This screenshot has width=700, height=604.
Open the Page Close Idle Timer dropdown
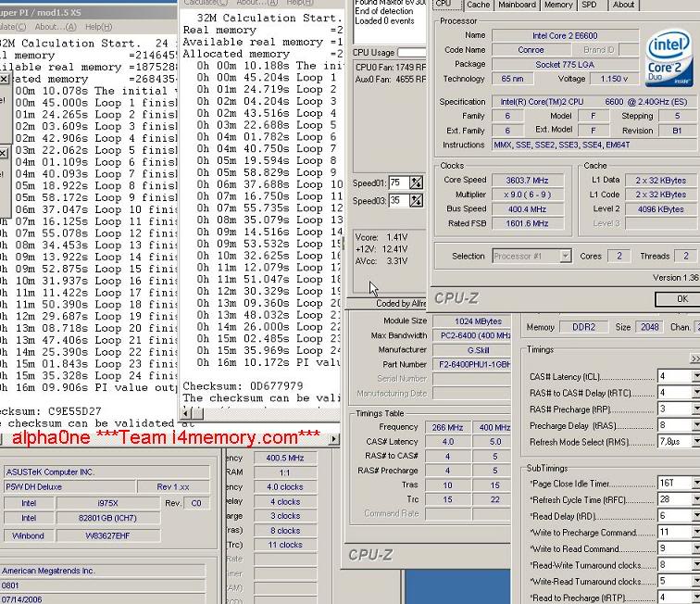695,483
